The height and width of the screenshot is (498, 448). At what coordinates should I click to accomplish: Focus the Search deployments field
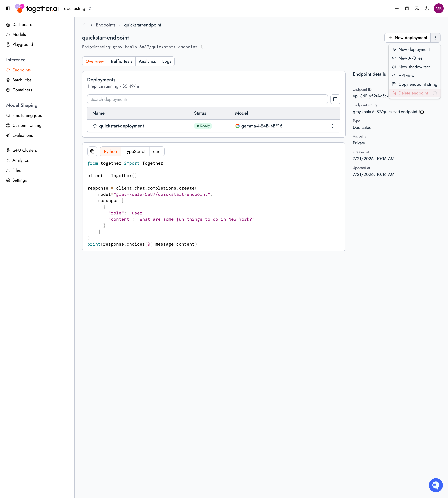coord(207,99)
